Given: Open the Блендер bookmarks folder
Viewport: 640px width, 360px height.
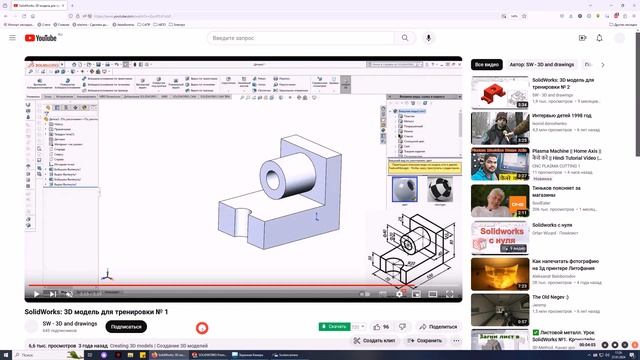Looking at the screenshot, I should (x=177, y=24).
